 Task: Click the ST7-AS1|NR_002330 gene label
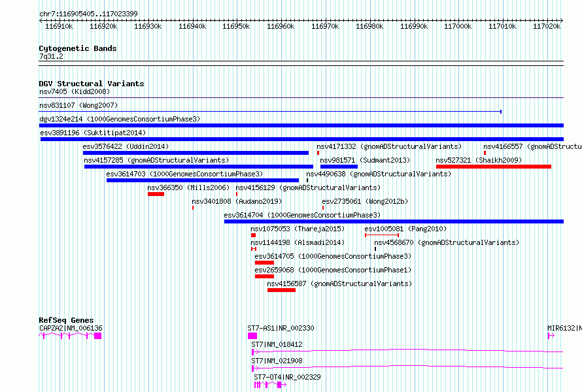point(281,328)
